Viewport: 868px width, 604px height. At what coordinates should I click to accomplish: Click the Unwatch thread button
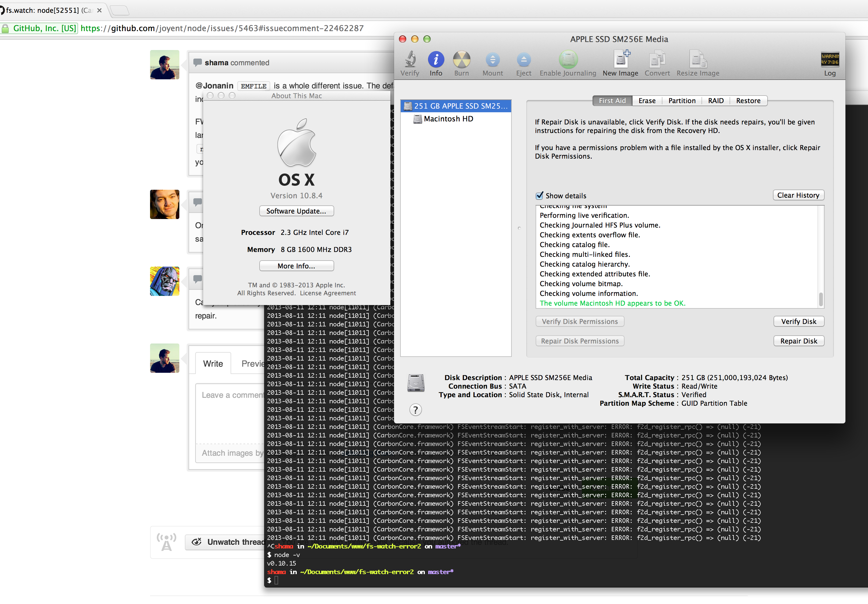click(226, 542)
